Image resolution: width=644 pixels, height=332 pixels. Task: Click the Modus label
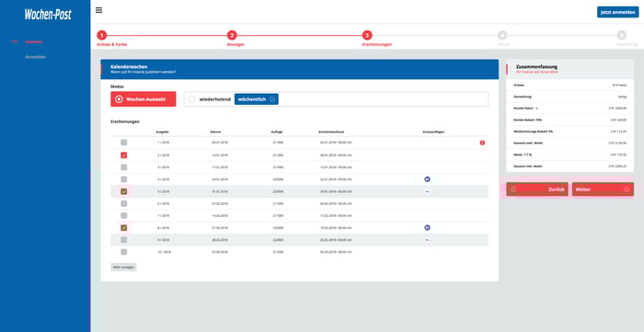click(x=117, y=86)
